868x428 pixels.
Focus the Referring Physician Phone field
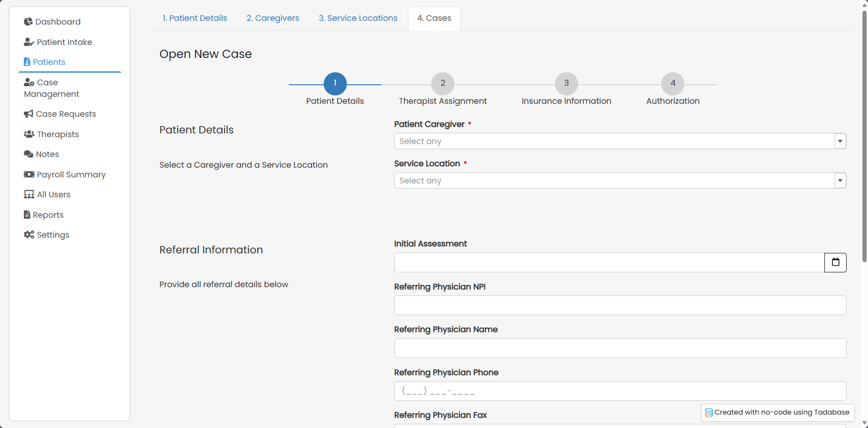(620, 391)
